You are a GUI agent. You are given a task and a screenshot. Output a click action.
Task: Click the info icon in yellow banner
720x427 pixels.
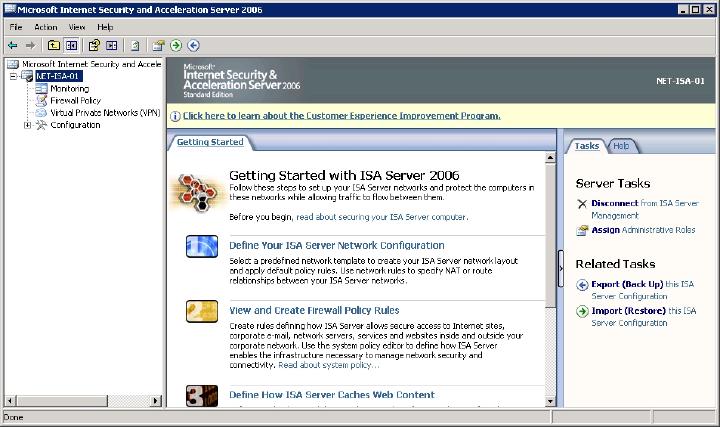175,116
